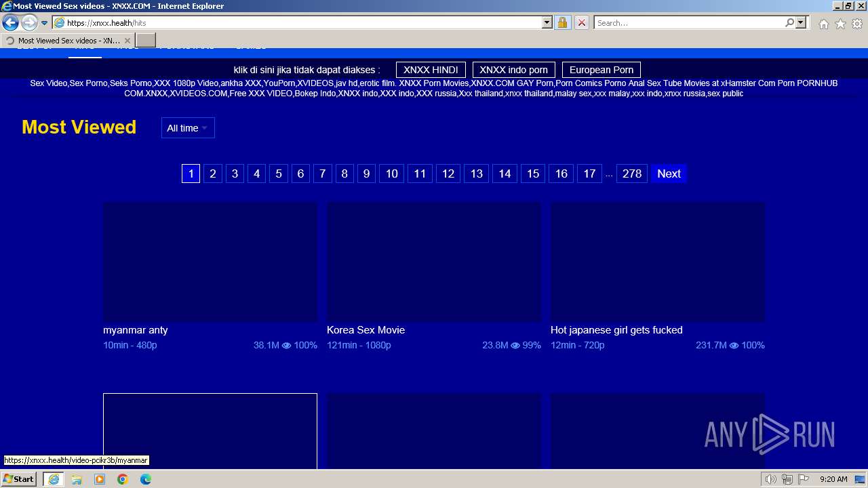Jump to last page 278
The width and height of the screenshot is (868, 488).
(x=632, y=174)
